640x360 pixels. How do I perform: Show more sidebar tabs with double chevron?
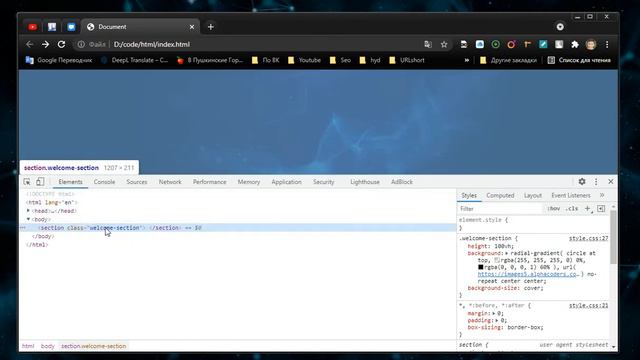602,196
